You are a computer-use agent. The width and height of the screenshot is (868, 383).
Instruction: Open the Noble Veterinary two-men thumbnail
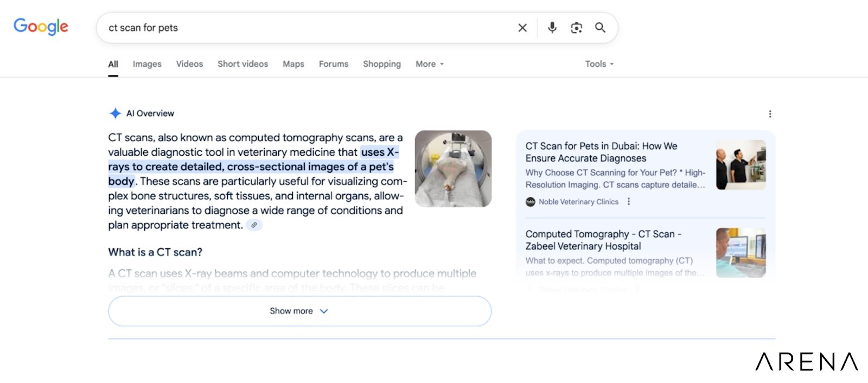(x=741, y=165)
